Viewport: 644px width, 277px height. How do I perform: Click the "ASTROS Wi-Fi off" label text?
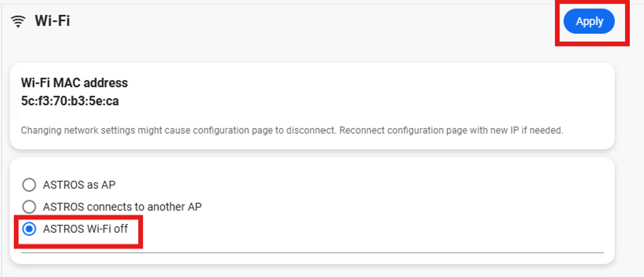(85, 229)
